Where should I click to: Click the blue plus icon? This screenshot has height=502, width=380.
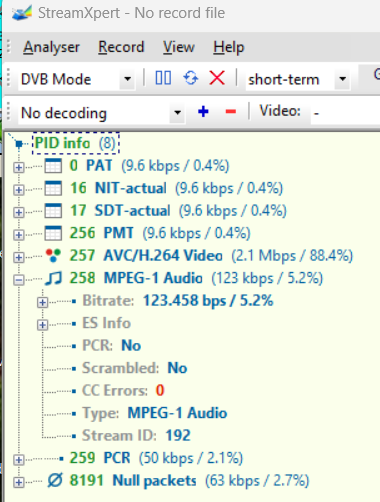pos(203,111)
